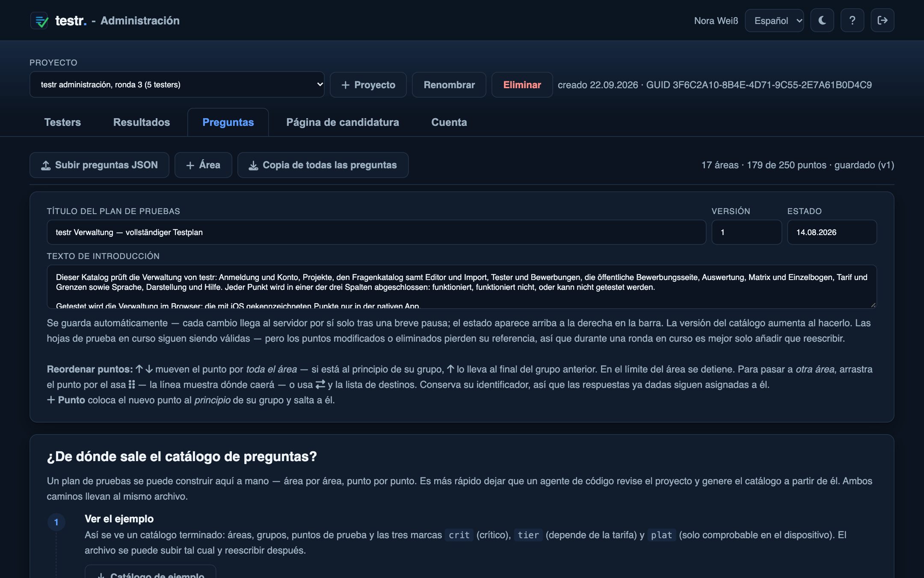Click the 'crit' code tag
924x578 pixels.
click(x=459, y=535)
